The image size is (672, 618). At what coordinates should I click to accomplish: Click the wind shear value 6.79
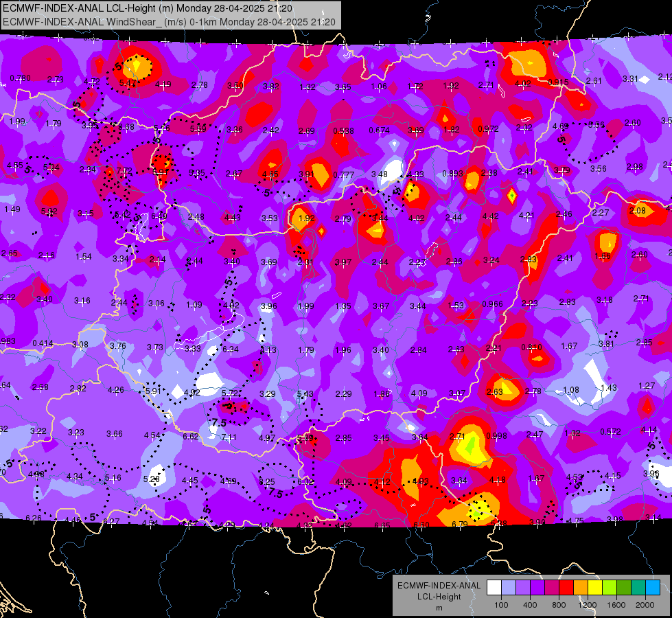pyautogui.click(x=460, y=524)
